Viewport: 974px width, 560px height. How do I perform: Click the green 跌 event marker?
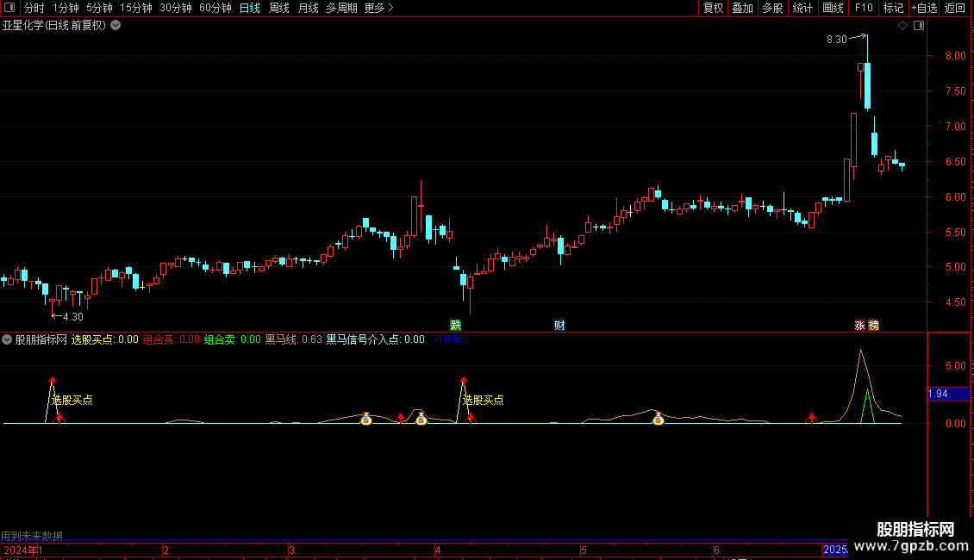click(x=456, y=326)
